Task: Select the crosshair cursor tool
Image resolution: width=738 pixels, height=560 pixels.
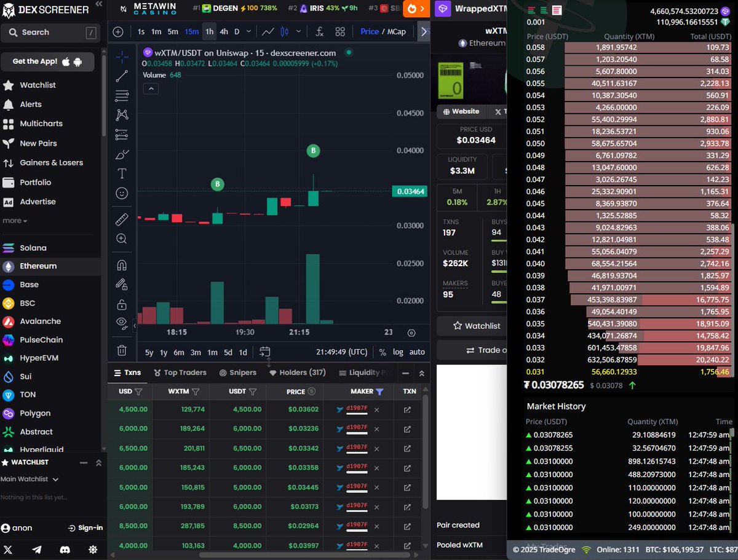Action: pos(122,57)
